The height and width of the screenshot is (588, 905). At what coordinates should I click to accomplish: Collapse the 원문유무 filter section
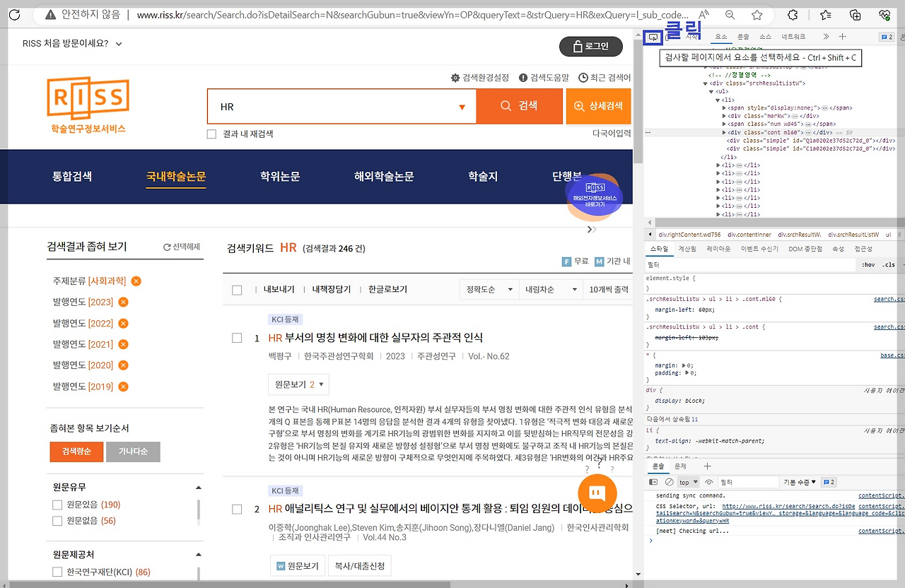point(198,487)
